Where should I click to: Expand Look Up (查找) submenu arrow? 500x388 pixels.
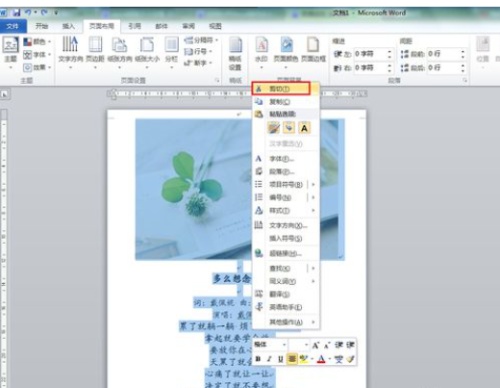[x=313, y=268]
